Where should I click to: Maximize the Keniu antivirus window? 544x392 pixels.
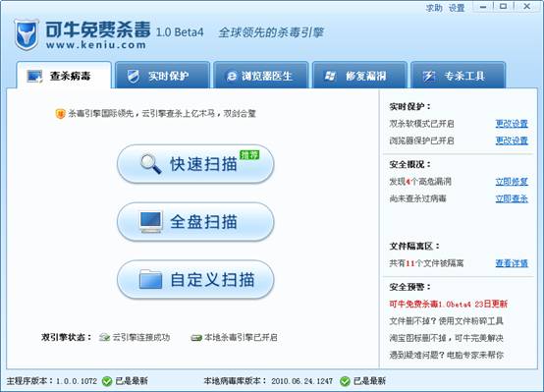pyautogui.click(x=503, y=7)
